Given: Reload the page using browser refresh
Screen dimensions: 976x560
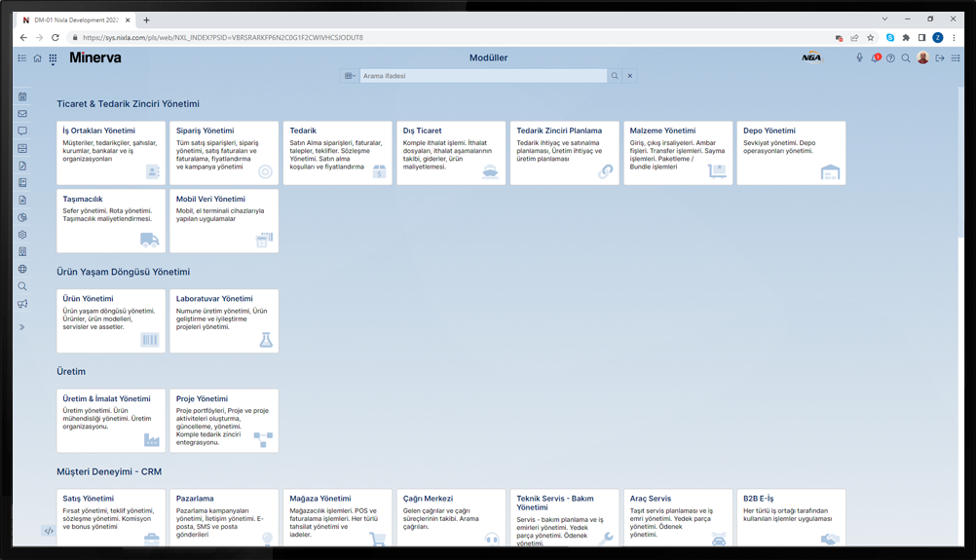Looking at the screenshot, I should click(x=56, y=37).
